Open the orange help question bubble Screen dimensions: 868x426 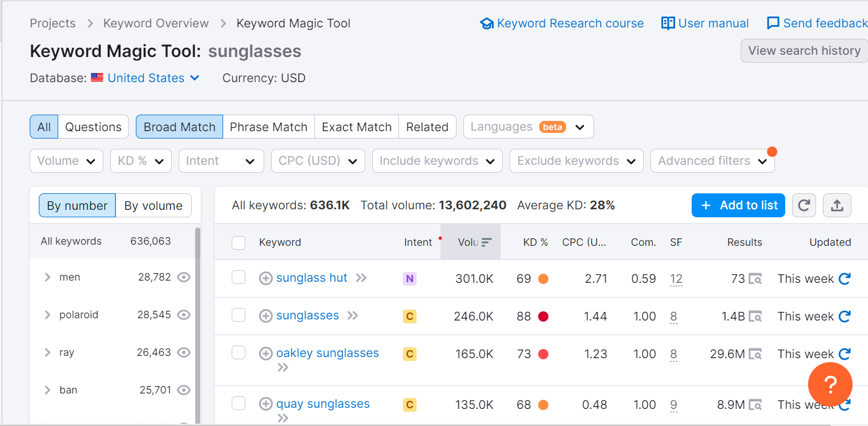click(830, 385)
